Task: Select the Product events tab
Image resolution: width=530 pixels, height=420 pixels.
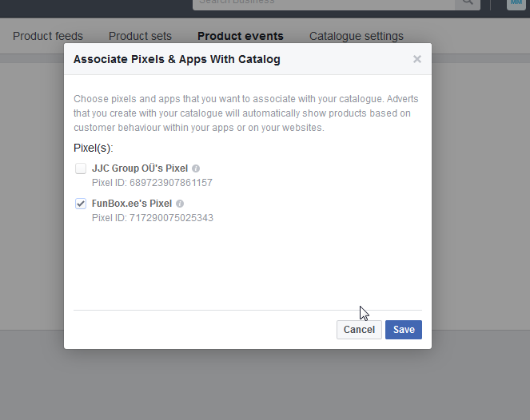Action: pos(240,36)
